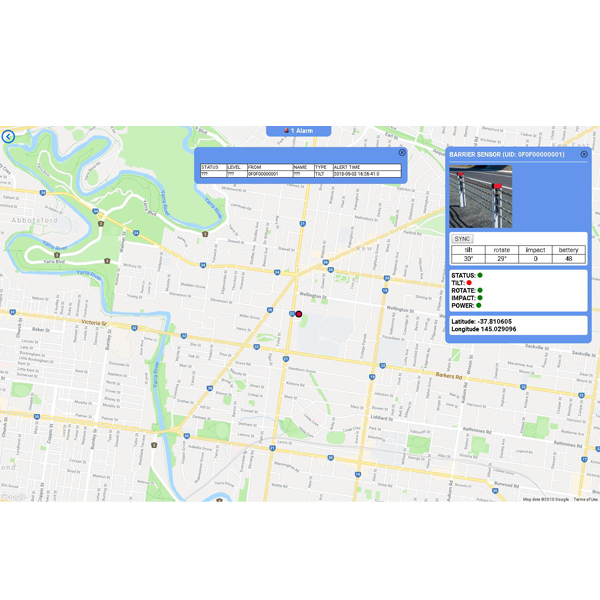600x600 pixels.
Task: Click the blue back arrow on the map
Action: tap(8, 137)
